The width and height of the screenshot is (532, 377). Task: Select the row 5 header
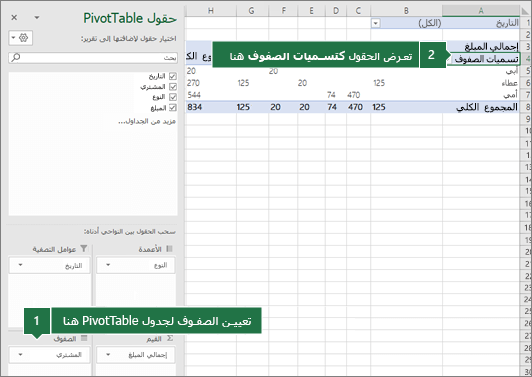pyautogui.click(x=526, y=71)
